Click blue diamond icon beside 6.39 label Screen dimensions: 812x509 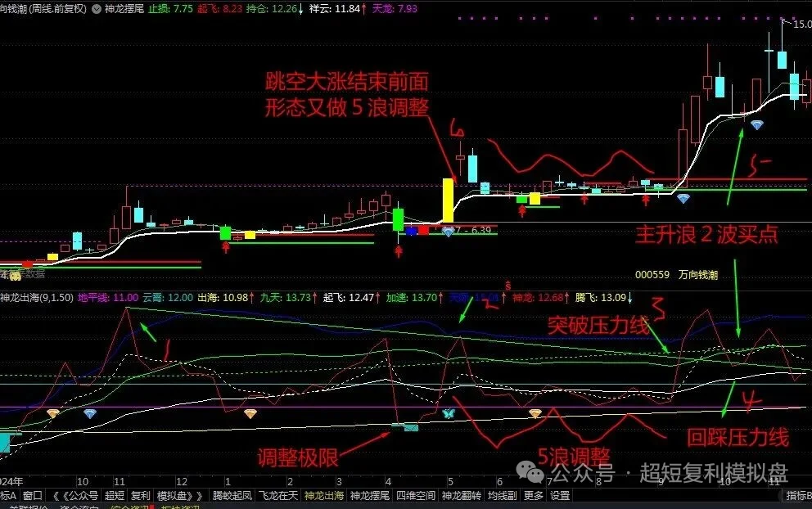(448, 232)
